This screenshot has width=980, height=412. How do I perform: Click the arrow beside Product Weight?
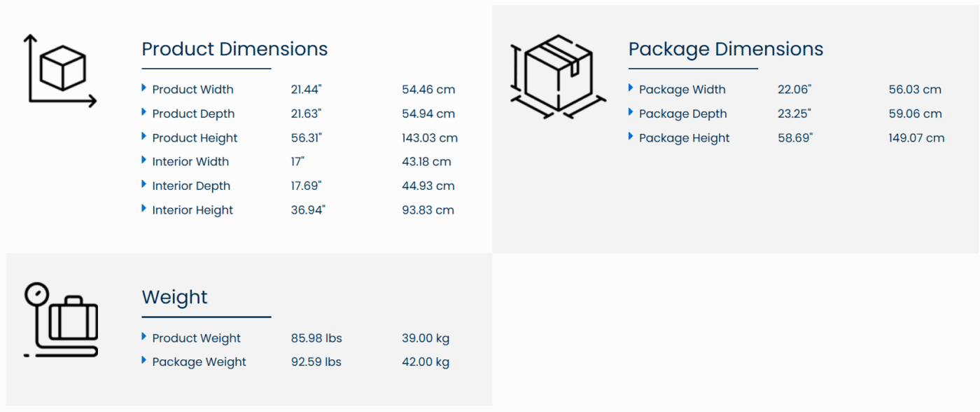(144, 337)
